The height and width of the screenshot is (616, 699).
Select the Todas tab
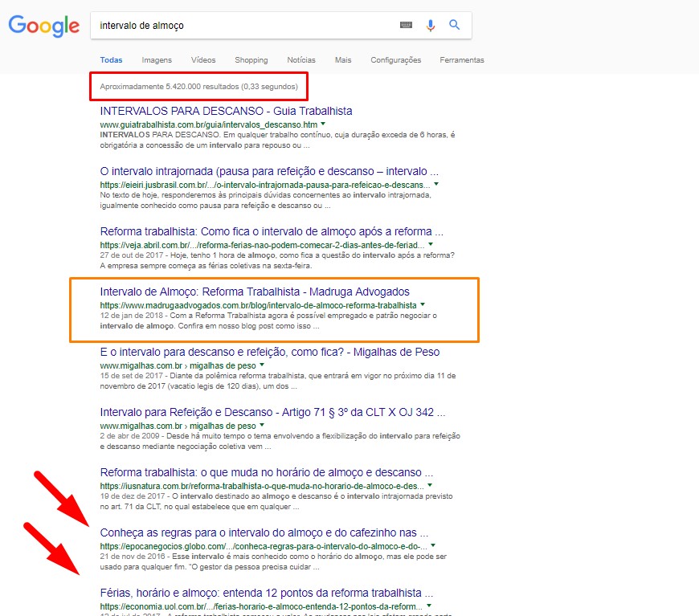(x=111, y=59)
